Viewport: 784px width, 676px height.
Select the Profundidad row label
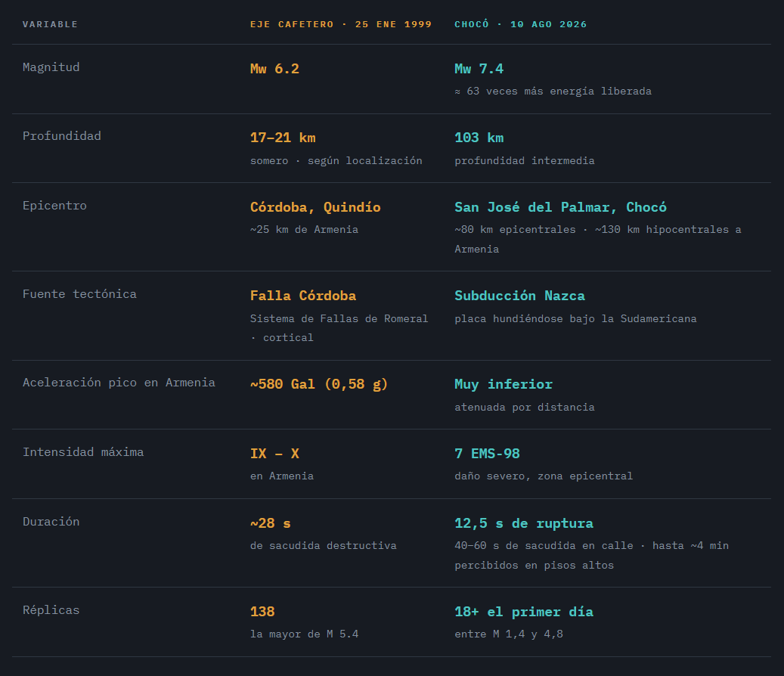(x=61, y=136)
